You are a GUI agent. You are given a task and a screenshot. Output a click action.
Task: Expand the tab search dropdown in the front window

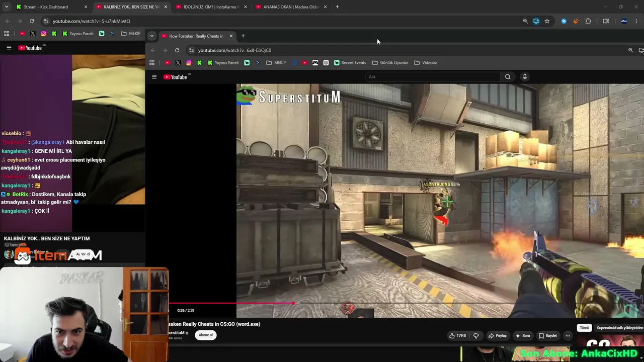[151, 36]
